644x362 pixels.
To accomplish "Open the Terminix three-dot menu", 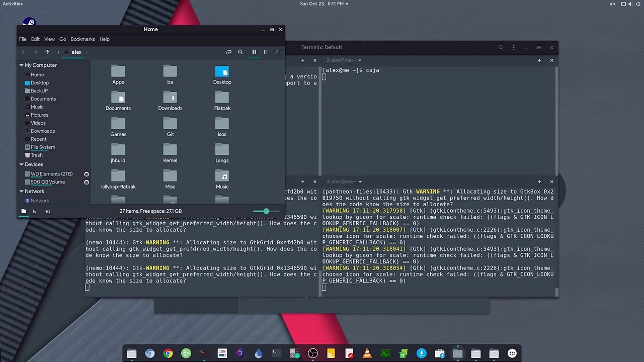I will click(x=514, y=48).
